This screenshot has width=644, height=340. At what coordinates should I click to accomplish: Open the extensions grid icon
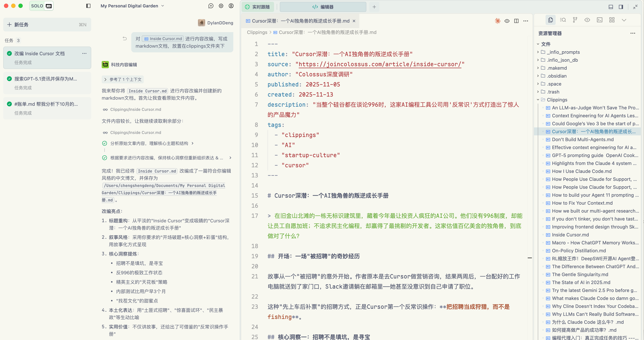(x=612, y=20)
